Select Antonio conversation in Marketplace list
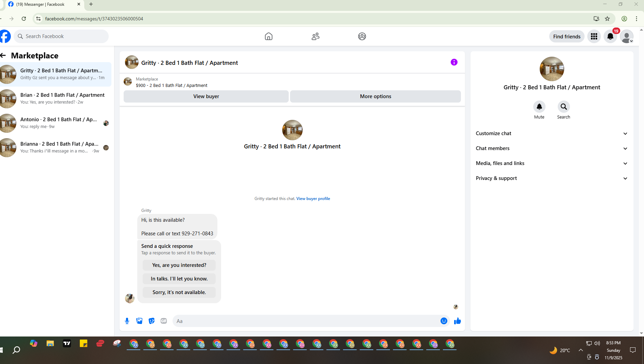This screenshot has width=644, height=364. click(x=56, y=123)
